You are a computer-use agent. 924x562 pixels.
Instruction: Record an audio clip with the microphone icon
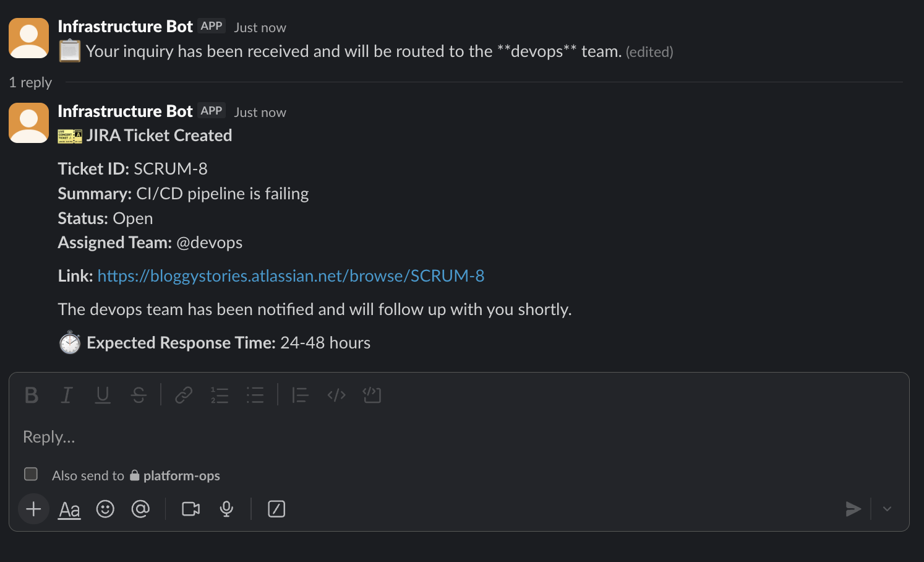(x=226, y=509)
